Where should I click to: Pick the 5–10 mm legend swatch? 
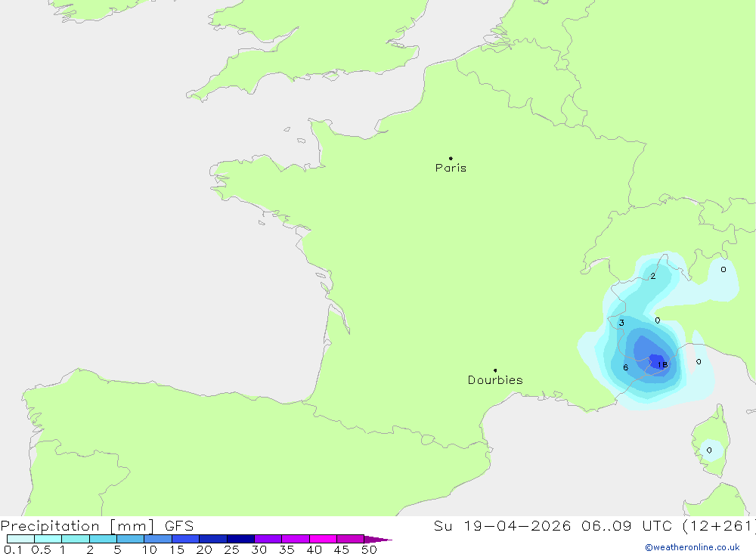click(x=131, y=539)
